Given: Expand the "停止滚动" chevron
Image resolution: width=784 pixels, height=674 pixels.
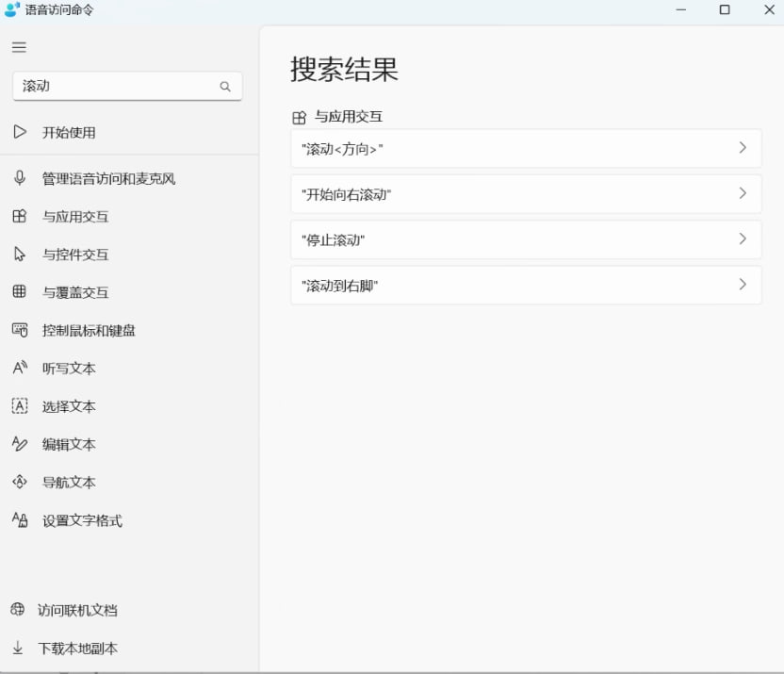Looking at the screenshot, I should point(743,238).
